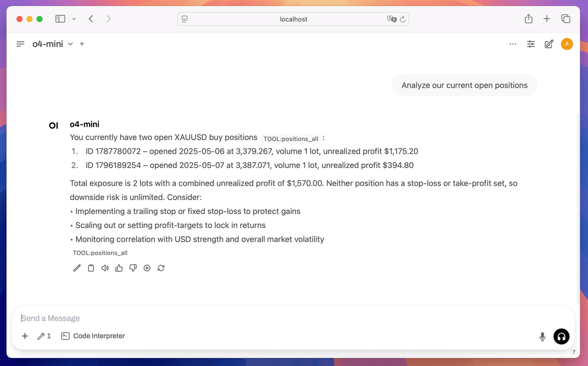The image size is (588, 366).
Task: Open a new browser tab
Action: click(547, 19)
